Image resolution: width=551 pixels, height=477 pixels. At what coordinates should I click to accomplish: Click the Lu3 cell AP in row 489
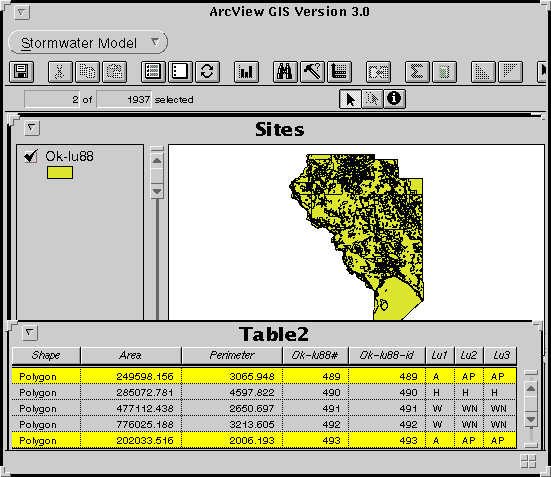(500, 376)
